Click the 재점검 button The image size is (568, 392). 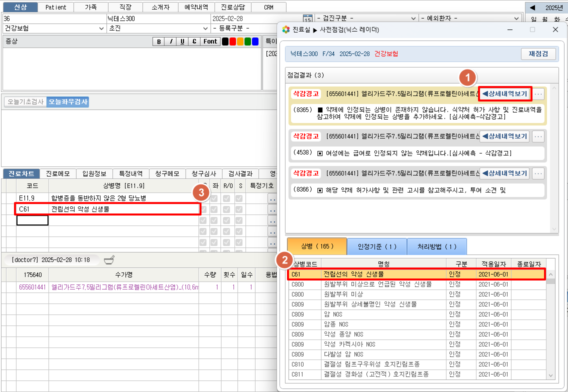538,53
